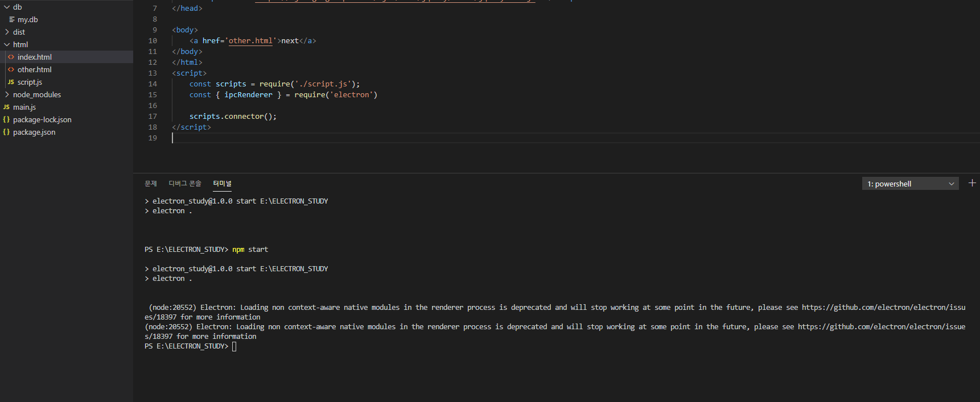Screen dimensions: 980x402
Task: Switch to 문제 (Problems) tab
Action: pyautogui.click(x=150, y=184)
